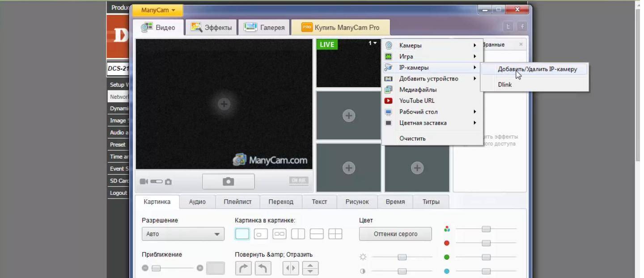Select the four-way split picture-in-picture layout
This screenshot has height=278, width=644.
[x=335, y=234]
